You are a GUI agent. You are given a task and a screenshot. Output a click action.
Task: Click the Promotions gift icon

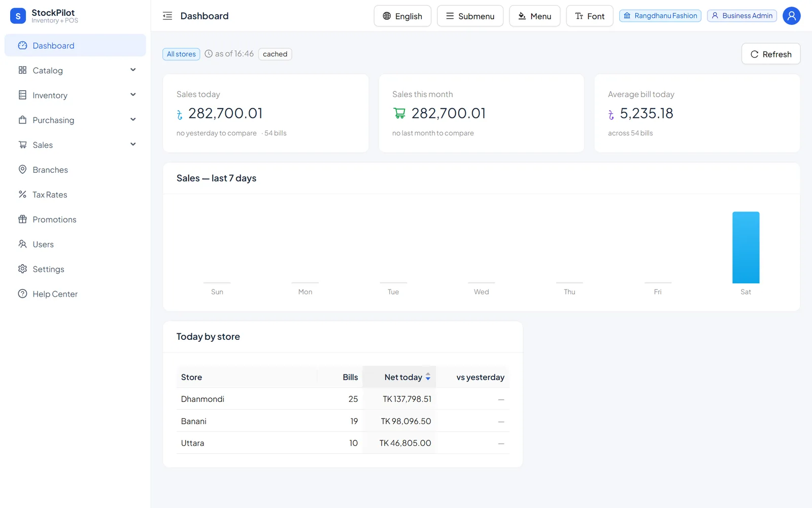pos(22,219)
